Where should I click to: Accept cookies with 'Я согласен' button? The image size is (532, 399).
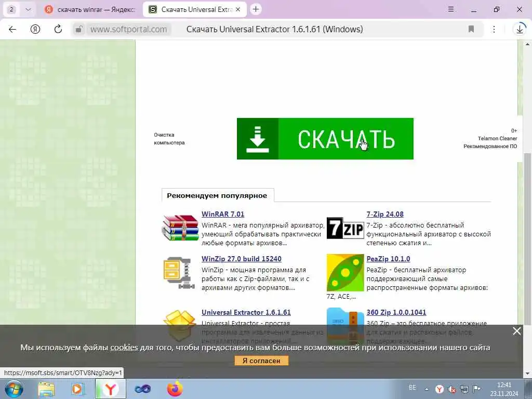pyautogui.click(x=262, y=361)
